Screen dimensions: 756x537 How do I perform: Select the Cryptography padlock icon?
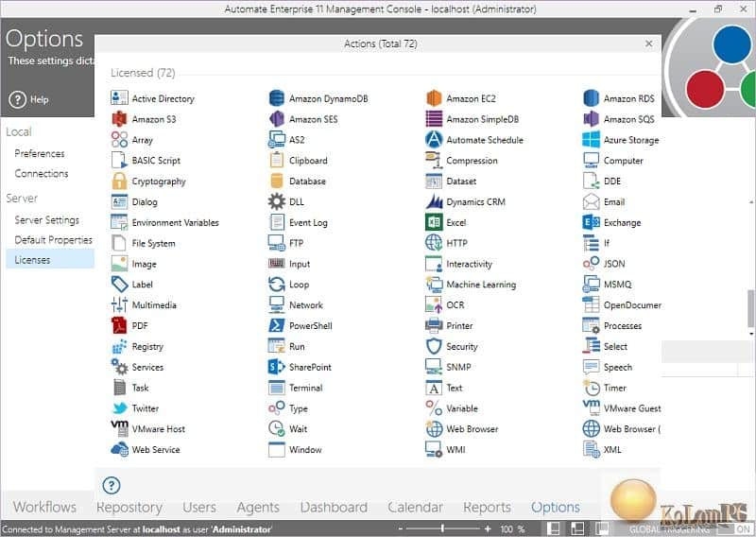pyautogui.click(x=119, y=181)
